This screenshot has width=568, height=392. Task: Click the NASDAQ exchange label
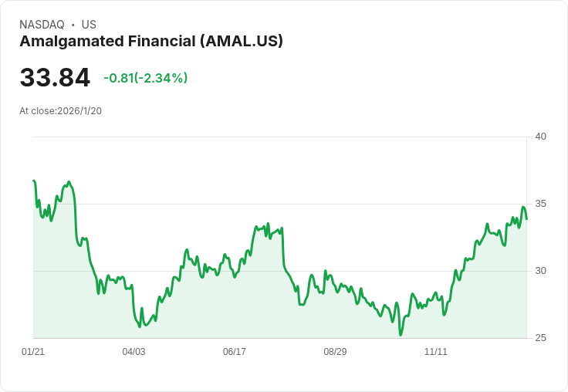click(42, 25)
